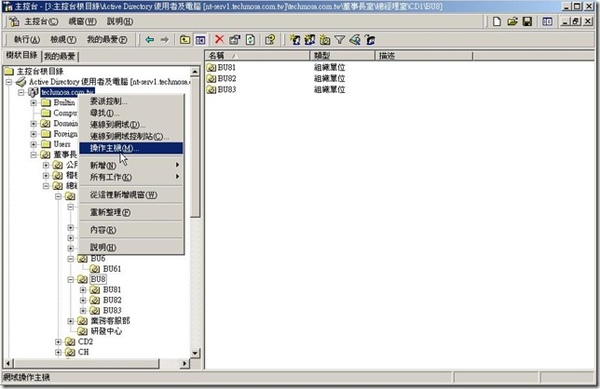Click the create new user icon
The height and width of the screenshot is (389, 600).
(295, 40)
